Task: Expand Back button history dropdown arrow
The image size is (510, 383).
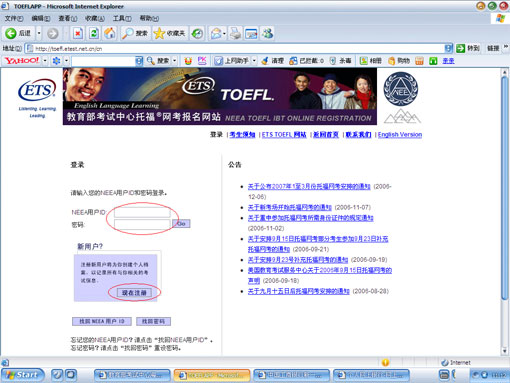Action: coord(39,33)
